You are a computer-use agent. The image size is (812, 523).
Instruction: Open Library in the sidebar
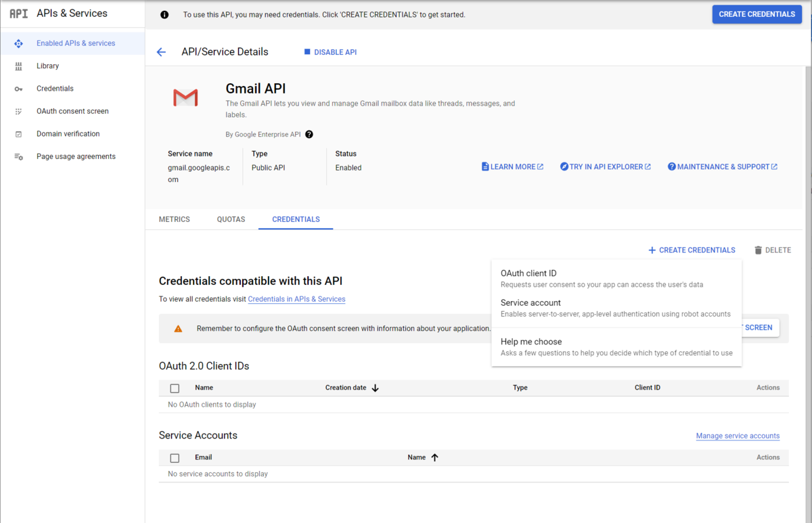click(x=72, y=66)
